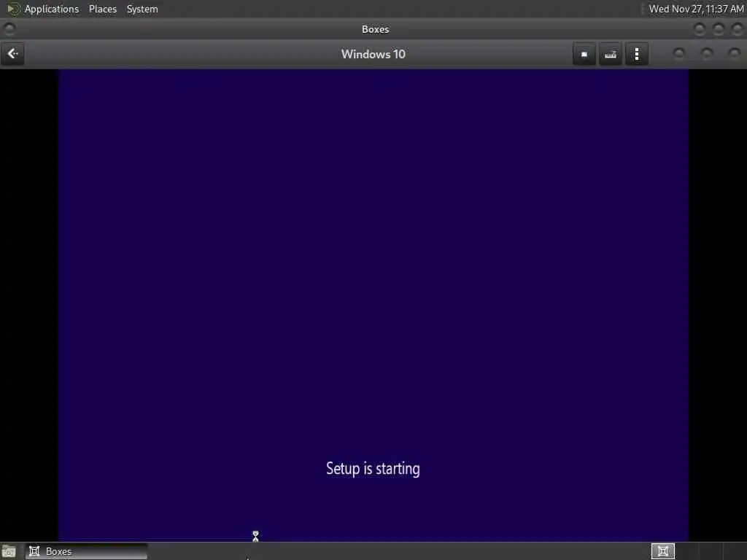Open the three-dot actions menu
The image size is (747, 560).
(x=637, y=54)
